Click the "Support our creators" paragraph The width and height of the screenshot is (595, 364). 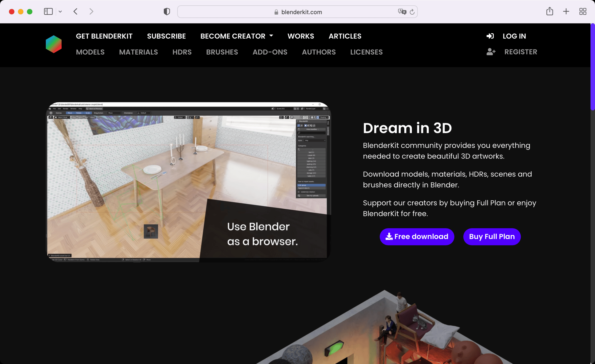[450, 208]
